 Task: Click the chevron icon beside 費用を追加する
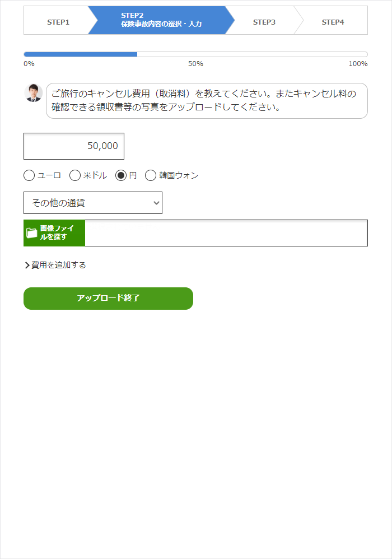pyautogui.click(x=27, y=265)
